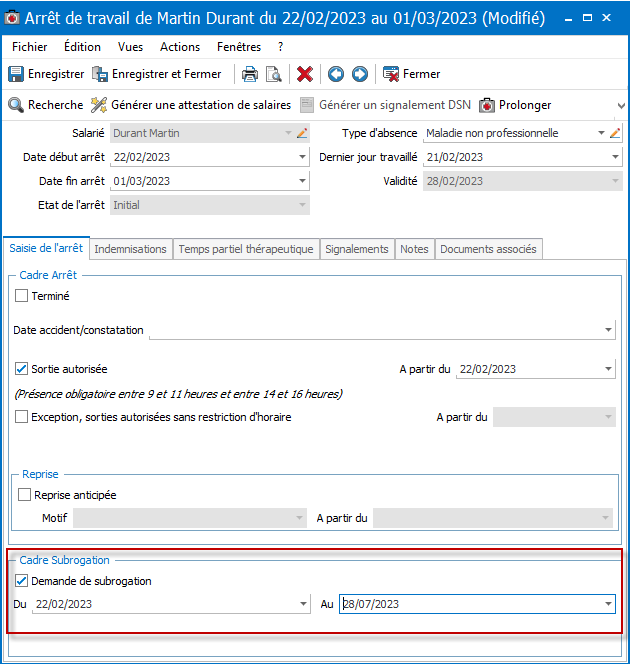630x664 pixels.
Task: Uncheck the Sortie autorisée checkbox
Action: pos(22,369)
